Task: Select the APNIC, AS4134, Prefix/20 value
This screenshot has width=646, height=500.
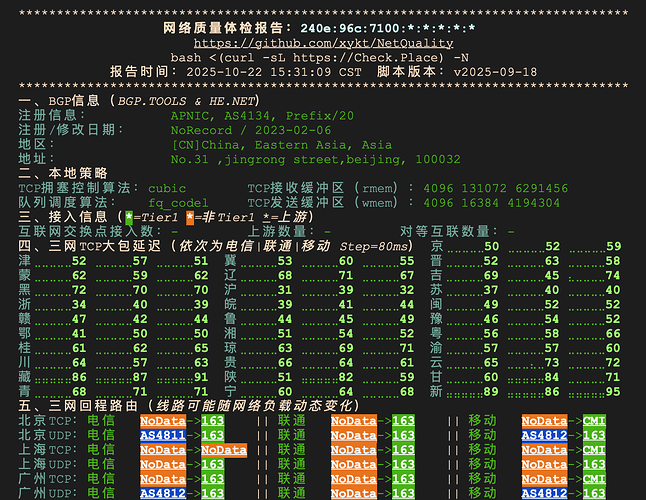Action: pyautogui.click(x=262, y=116)
